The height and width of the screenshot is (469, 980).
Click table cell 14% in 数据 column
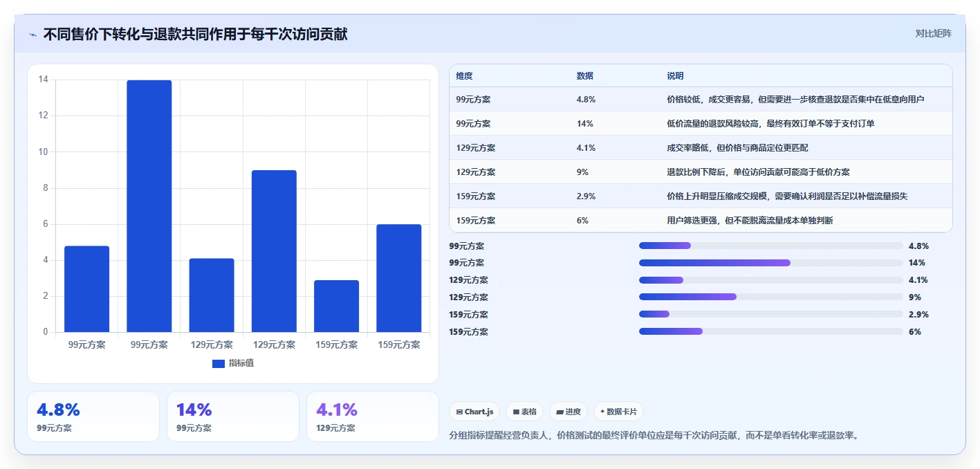(x=584, y=124)
